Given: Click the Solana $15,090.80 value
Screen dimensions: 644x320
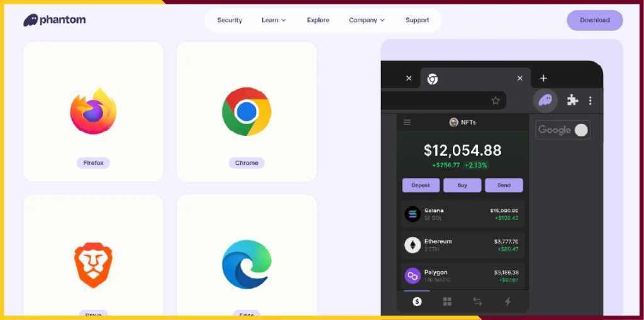Looking at the screenshot, I should pyautogui.click(x=504, y=211).
